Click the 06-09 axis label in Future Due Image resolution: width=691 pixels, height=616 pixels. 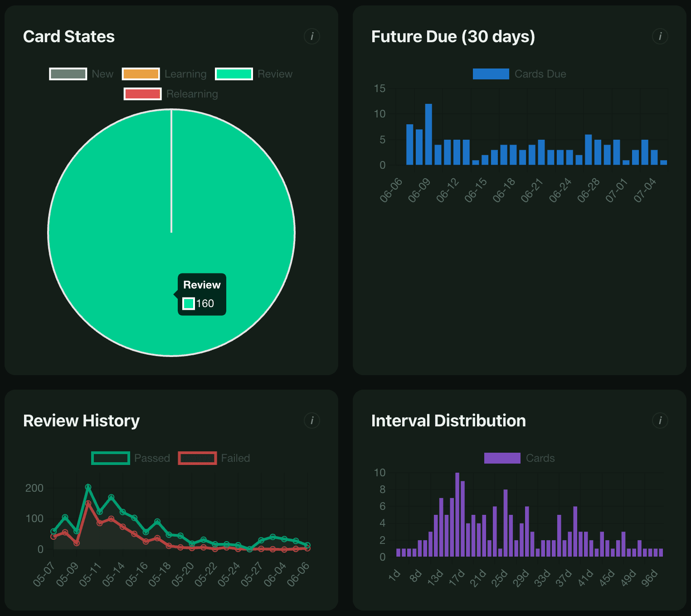[419, 190]
